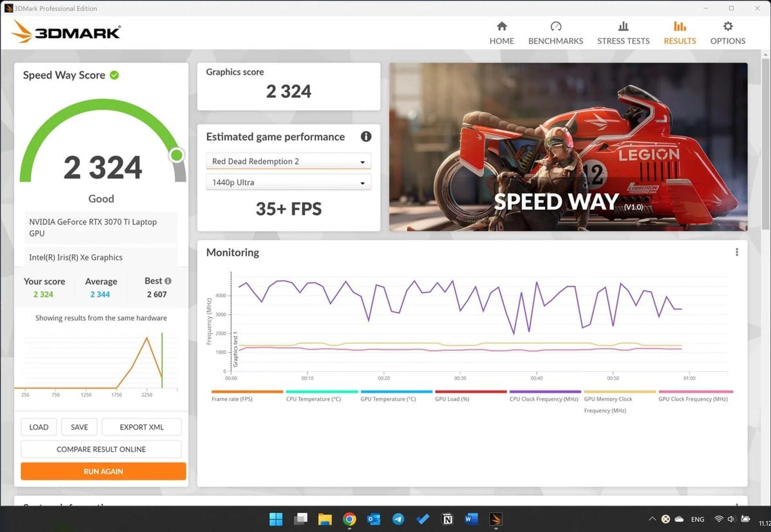Toggle CPU Temperature (°C) legend series
771x532 pixels.
pos(321,396)
